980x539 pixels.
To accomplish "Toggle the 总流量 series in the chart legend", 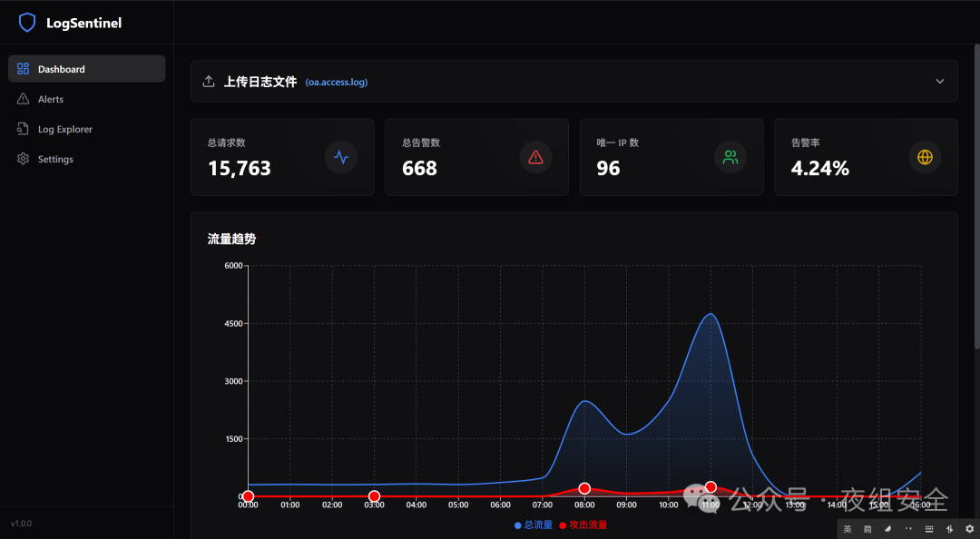I will (533, 524).
